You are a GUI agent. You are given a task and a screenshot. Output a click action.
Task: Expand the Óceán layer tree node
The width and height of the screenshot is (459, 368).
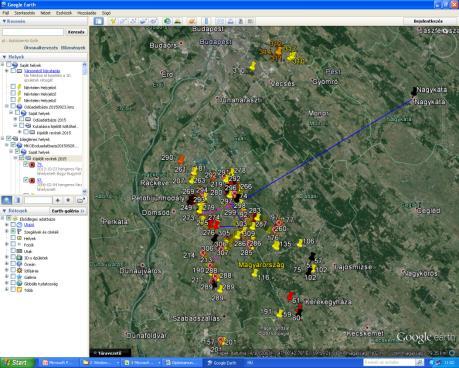click(7, 264)
